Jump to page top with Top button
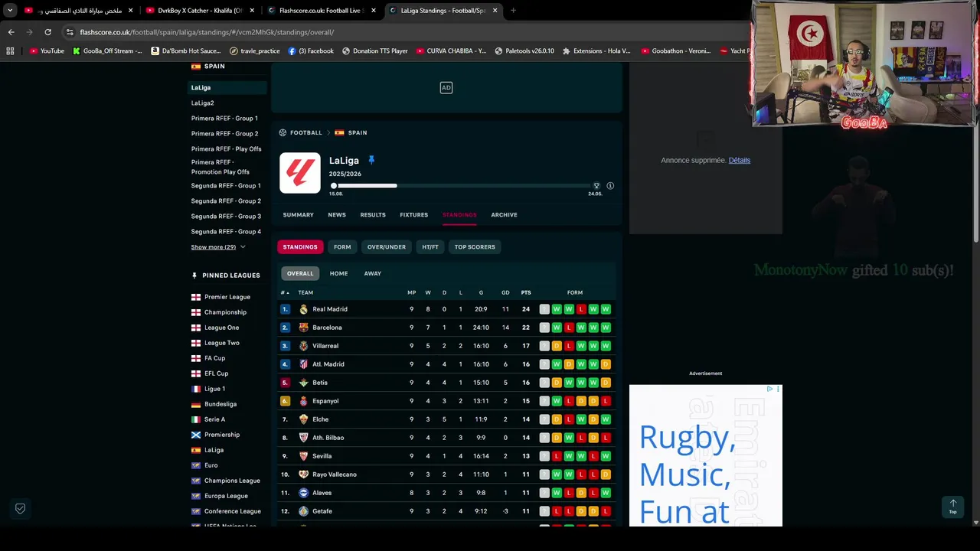 (x=953, y=507)
